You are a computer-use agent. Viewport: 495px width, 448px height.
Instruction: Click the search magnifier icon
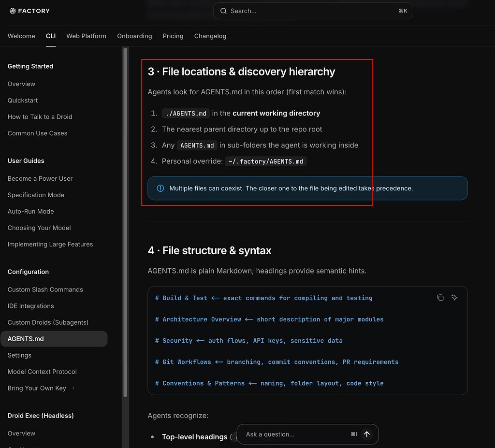click(x=223, y=11)
